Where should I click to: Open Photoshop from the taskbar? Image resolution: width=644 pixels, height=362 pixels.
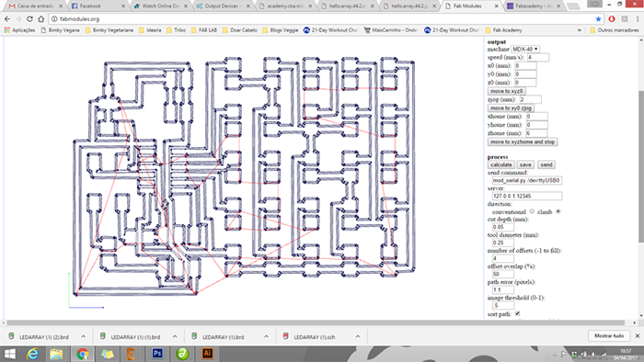[157, 354]
